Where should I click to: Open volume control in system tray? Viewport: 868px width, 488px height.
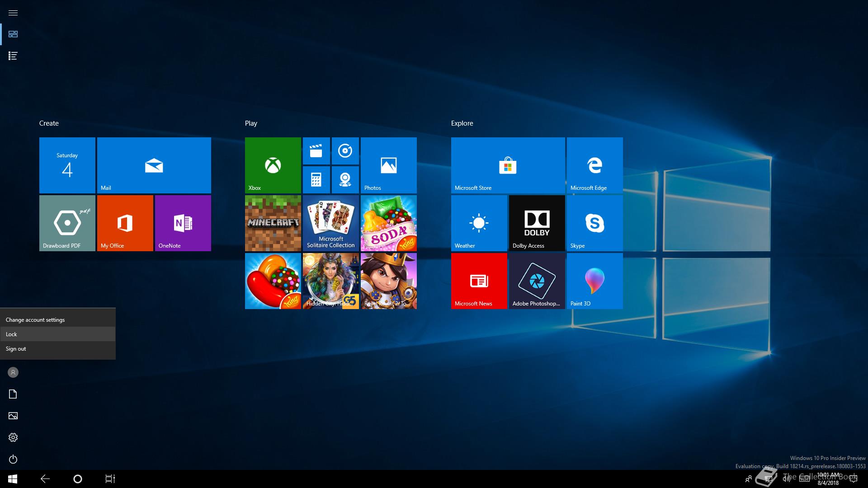click(x=787, y=479)
